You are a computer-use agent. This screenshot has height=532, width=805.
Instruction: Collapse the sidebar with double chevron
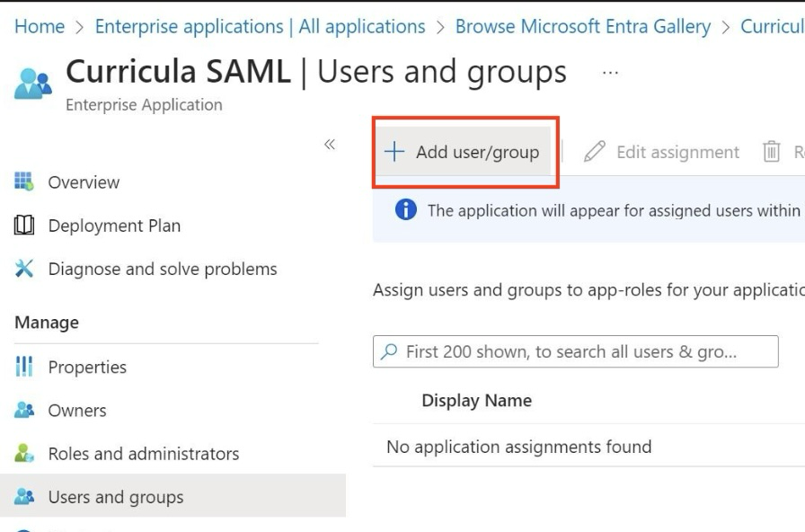[x=330, y=145]
